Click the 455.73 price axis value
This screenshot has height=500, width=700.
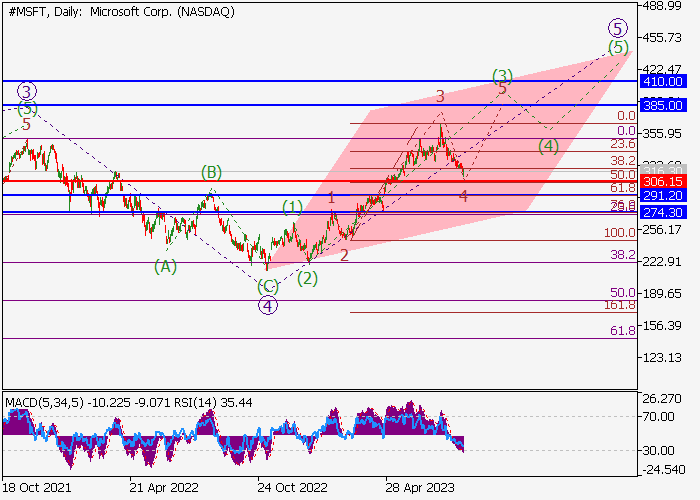tap(662, 38)
